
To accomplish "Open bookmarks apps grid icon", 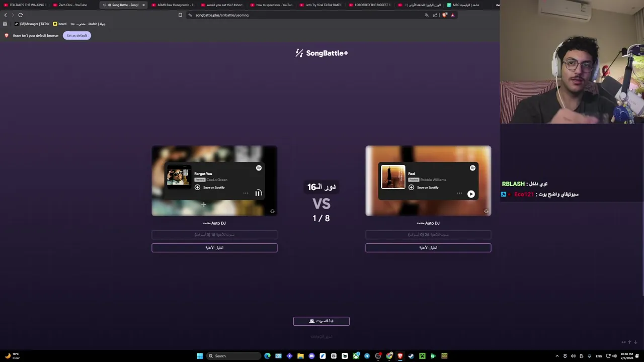I will (5, 24).
